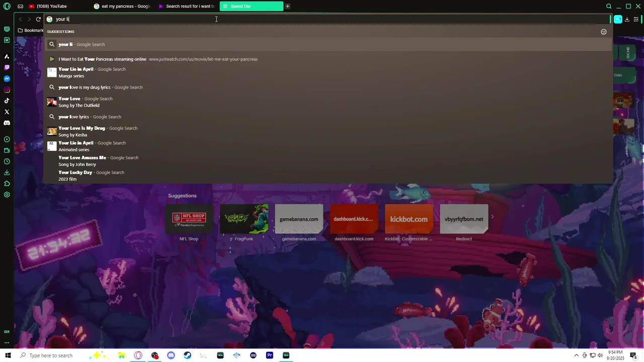Open Facebook Messenger in the sidebar

(x=7, y=78)
